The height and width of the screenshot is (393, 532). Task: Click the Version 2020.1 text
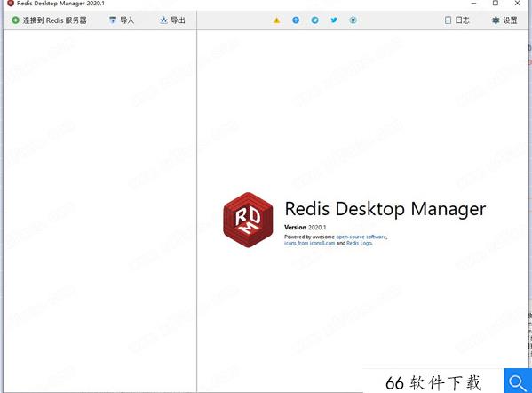coord(305,228)
